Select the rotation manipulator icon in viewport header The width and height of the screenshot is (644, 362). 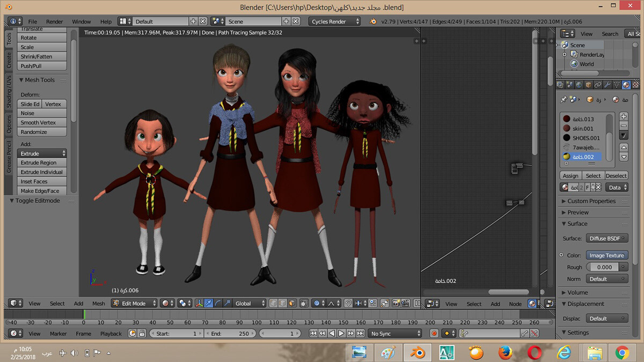[x=218, y=304]
